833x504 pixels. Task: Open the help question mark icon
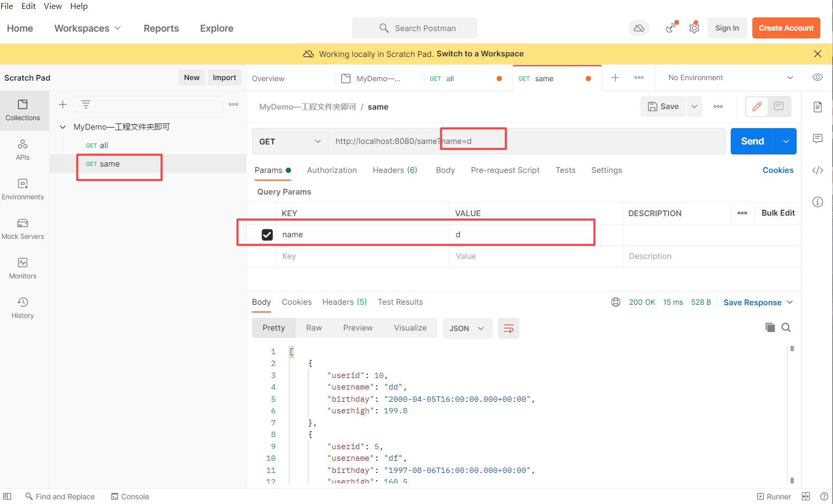[x=824, y=497]
